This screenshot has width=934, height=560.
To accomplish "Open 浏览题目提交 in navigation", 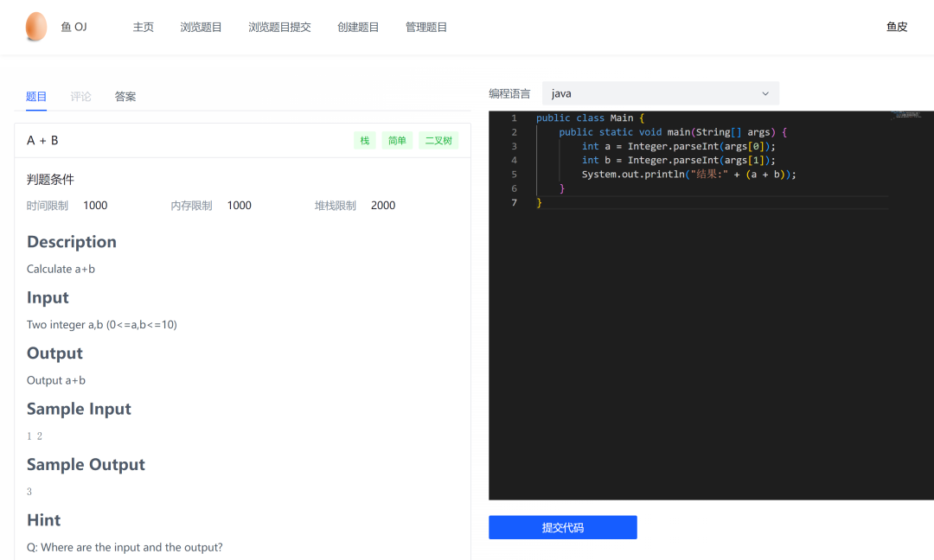I will point(279,27).
